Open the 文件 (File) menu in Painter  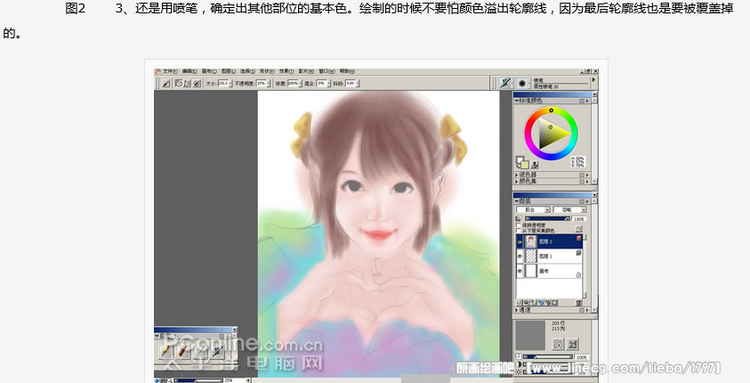(170, 71)
